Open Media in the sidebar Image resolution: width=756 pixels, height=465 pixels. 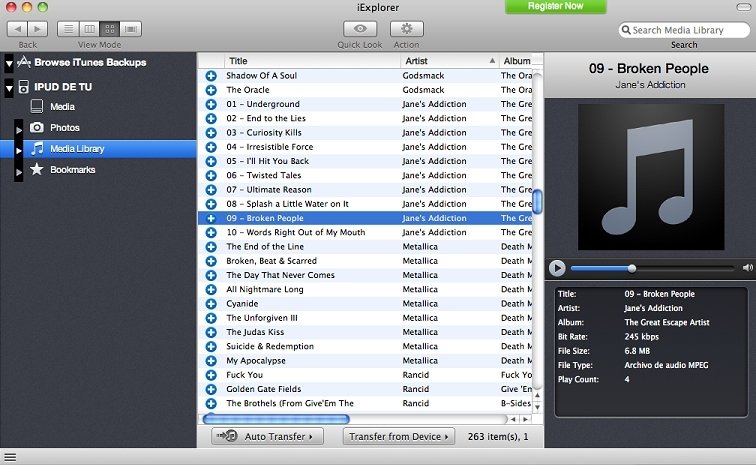pos(62,107)
